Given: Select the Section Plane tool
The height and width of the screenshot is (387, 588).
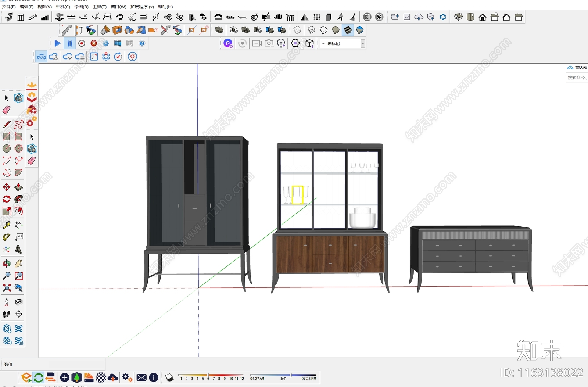Looking at the screenshot, I should pyautogui.click(x=18, y=314).
